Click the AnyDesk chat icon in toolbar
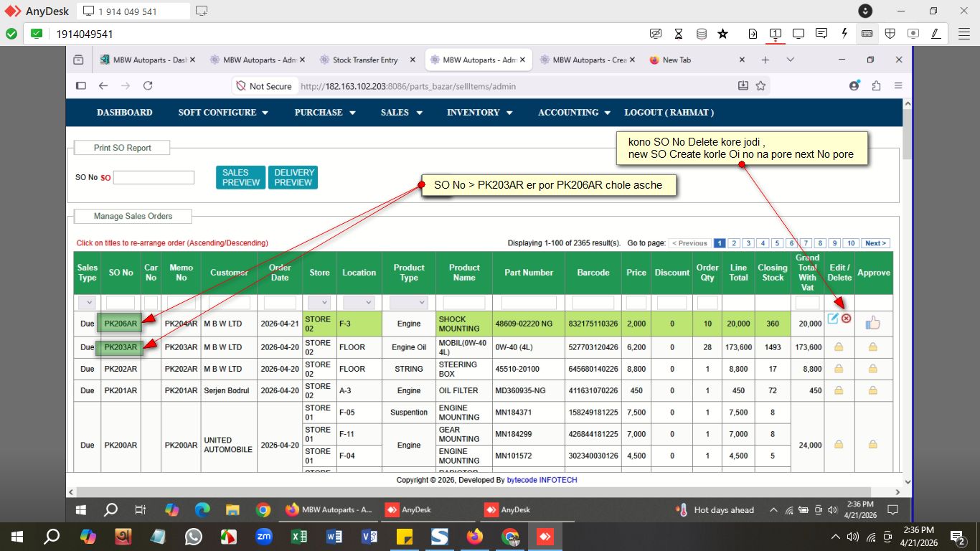This screenshot has height=551, width=980. (821, 34)
